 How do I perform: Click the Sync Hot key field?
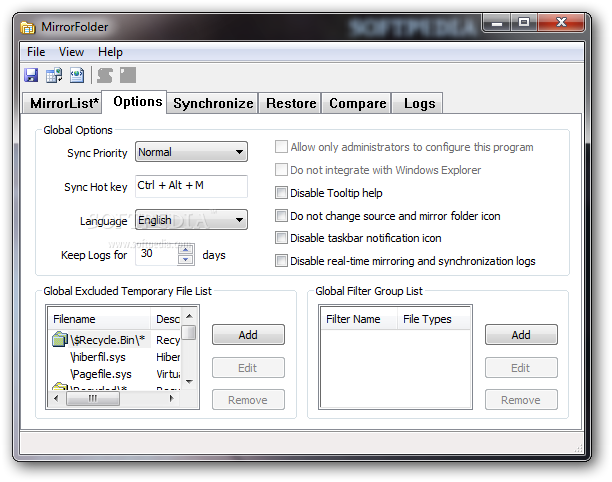191,186
